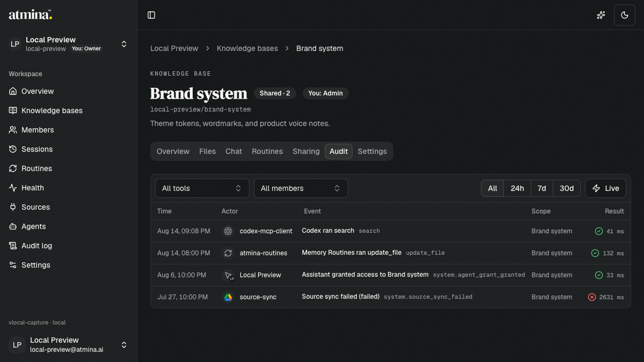
Task: Click the Overview home icon in sidebar
Action: 13,91
